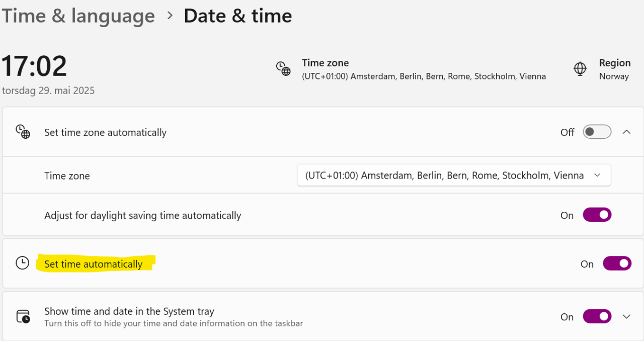Click the clock icon beside Set time automatically
Viewport: 644px width, 341px height.
(x=23, y=263)
